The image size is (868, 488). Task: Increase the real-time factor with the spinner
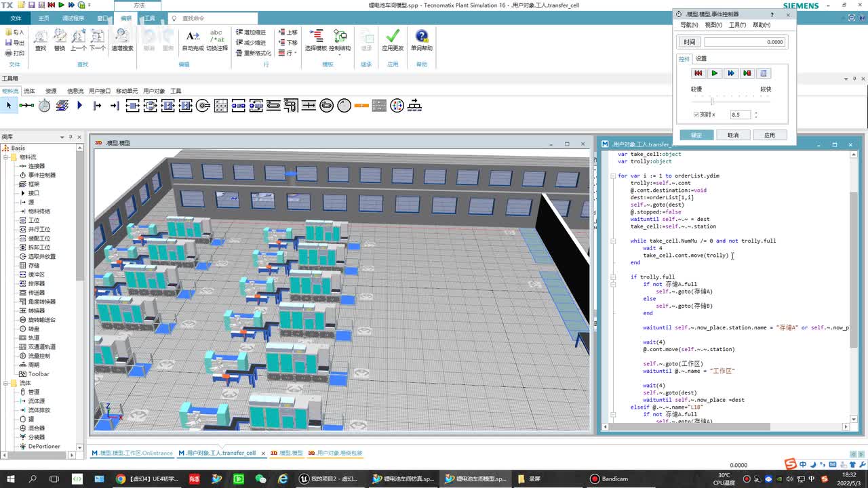[x=756, y=113]
